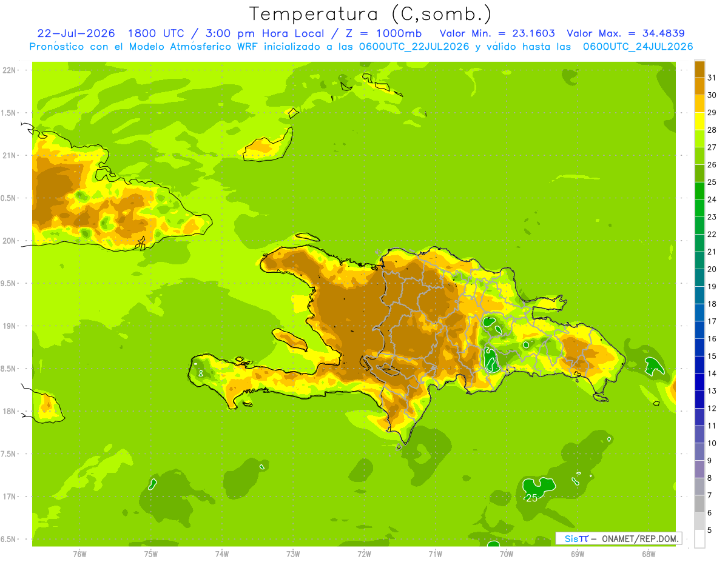Click the 73W longitude axis label
This screenshot has height=562, width=728.
(x=293, y=554)
